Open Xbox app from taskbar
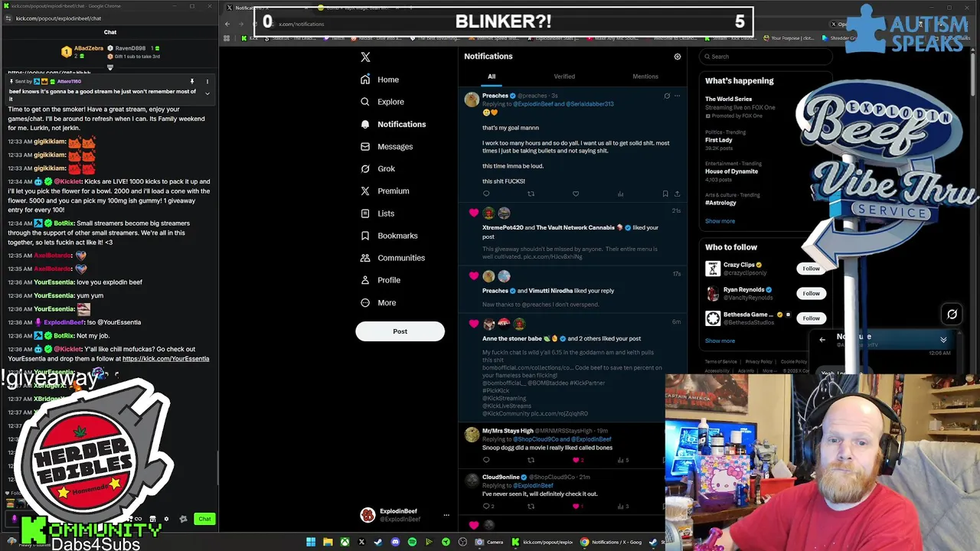The image size is (980, 551). [345, 542]
